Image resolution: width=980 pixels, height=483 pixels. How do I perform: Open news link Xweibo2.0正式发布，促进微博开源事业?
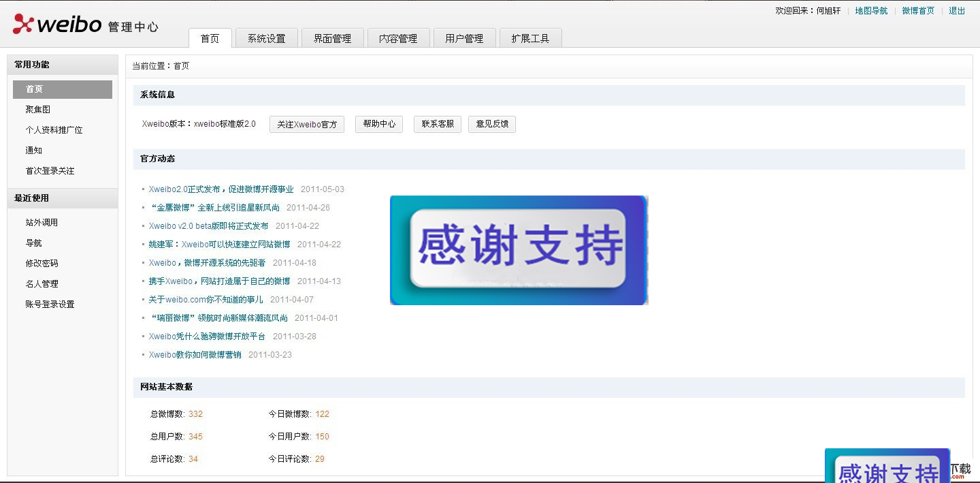[221, 189]
